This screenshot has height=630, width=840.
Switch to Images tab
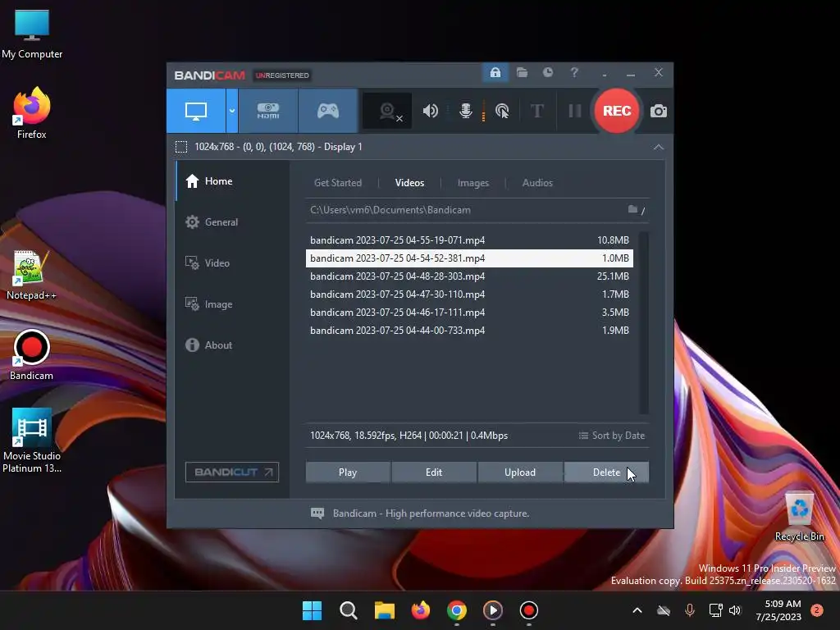(473, 183)
